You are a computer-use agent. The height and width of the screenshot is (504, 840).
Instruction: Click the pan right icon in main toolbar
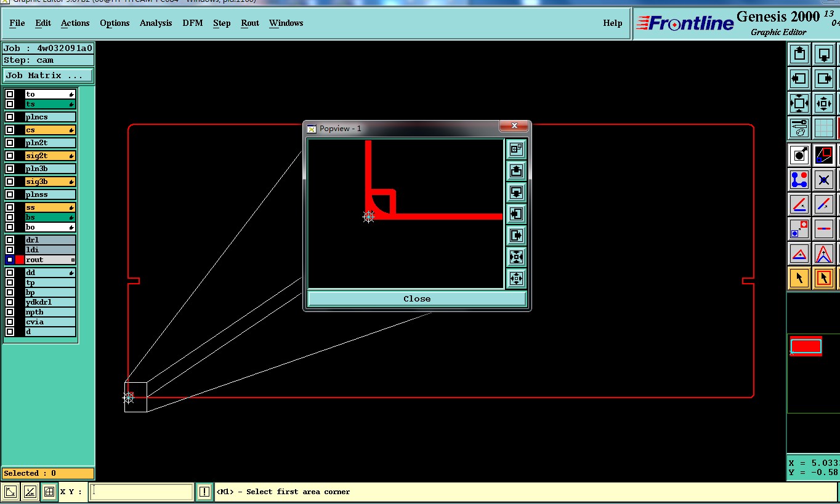coord(824,79)
